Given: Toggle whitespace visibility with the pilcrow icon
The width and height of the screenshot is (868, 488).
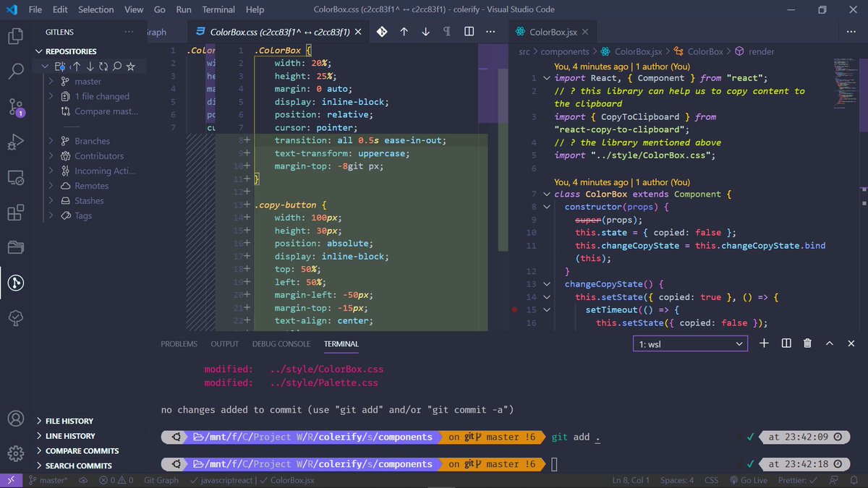Looking at the screenshot, I should click(446, 32).
